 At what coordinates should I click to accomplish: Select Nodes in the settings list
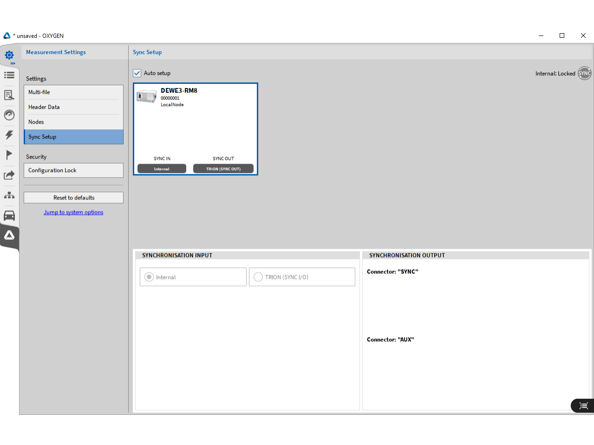(x=73, y=122)
